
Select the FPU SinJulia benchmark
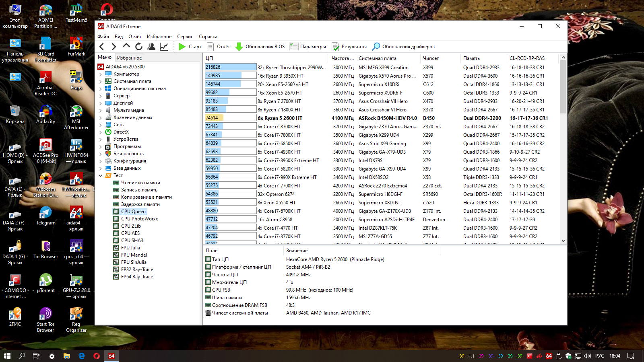tap(134, 262)
